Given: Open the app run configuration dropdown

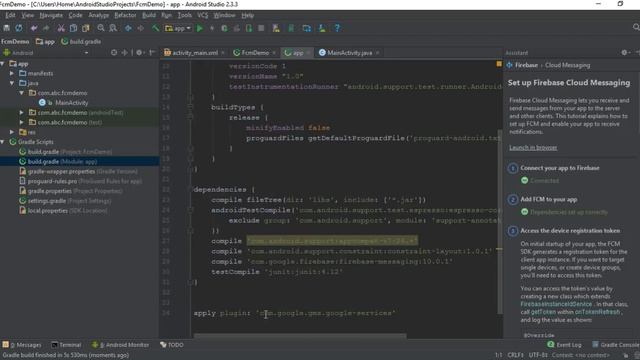Looking at the screenshot, I should (178, 28).
